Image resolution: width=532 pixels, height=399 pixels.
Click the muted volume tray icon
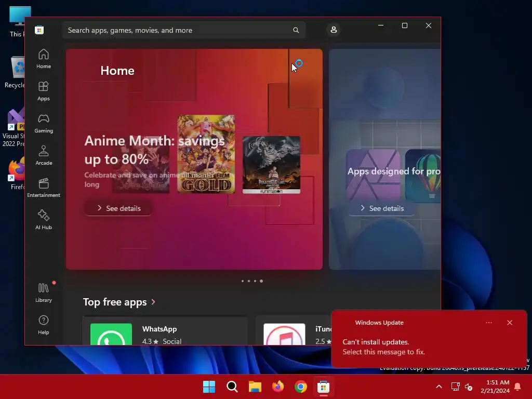coord(469,387)
